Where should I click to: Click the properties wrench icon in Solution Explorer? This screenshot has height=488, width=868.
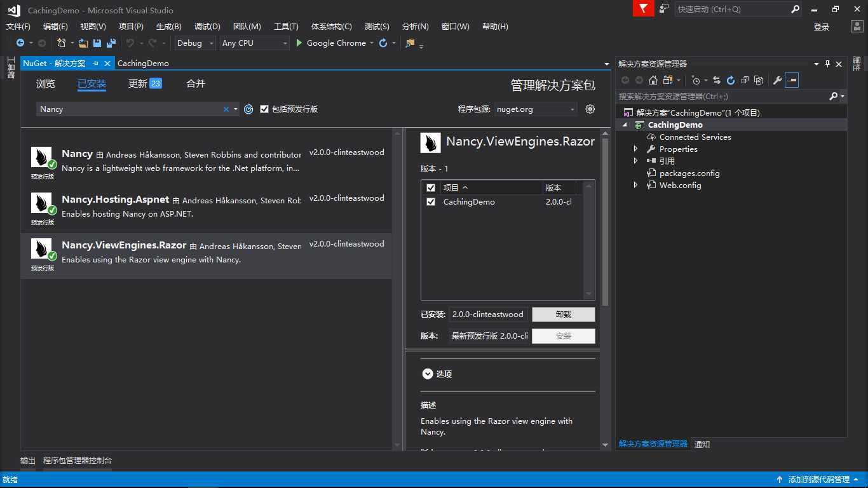tap(777, 80)
